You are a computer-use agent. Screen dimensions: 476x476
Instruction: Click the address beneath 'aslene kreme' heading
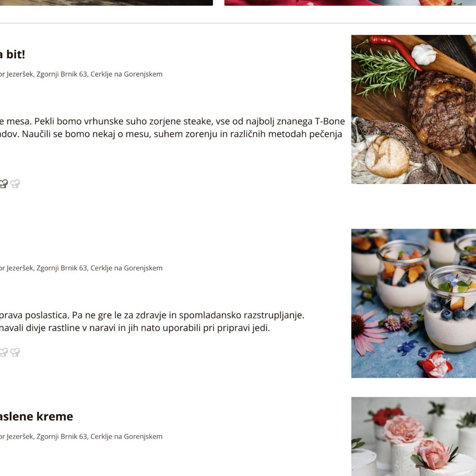(81, 437)
